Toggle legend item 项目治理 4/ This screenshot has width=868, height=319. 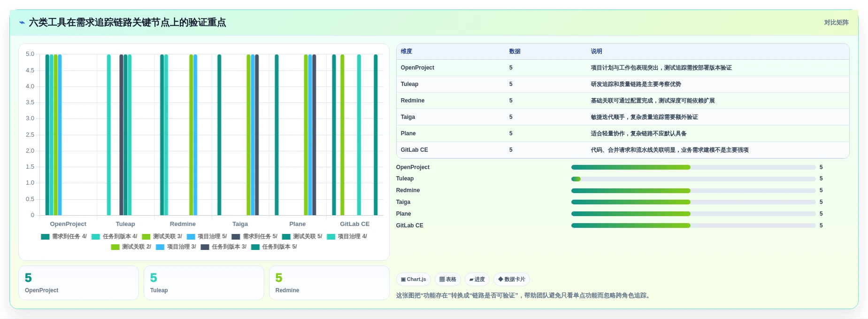pyautogui.click(x=347, y=237)
